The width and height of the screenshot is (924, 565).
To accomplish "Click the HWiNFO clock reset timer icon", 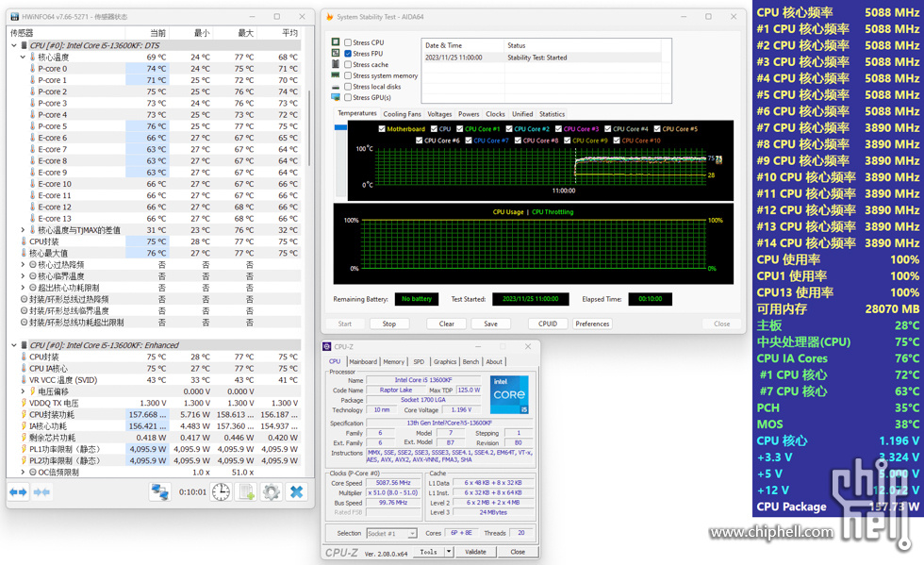I will (221, 491).
